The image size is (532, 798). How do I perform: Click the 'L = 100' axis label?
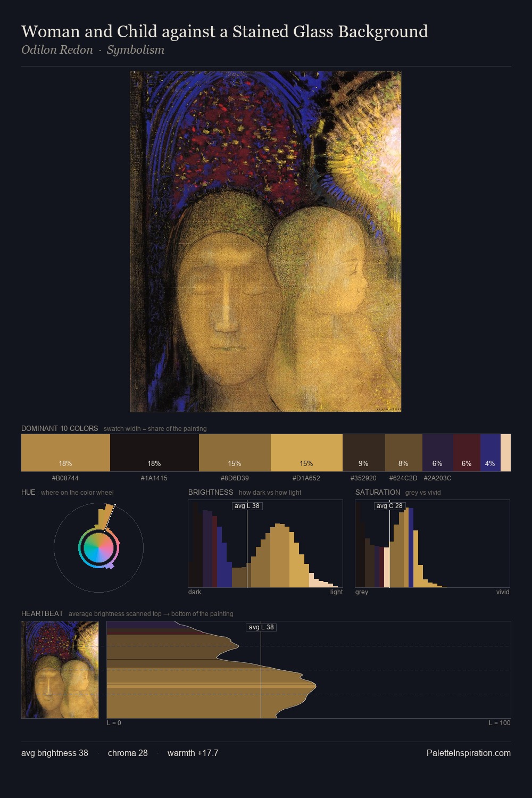pyautogui.click(x=500, y=723)
